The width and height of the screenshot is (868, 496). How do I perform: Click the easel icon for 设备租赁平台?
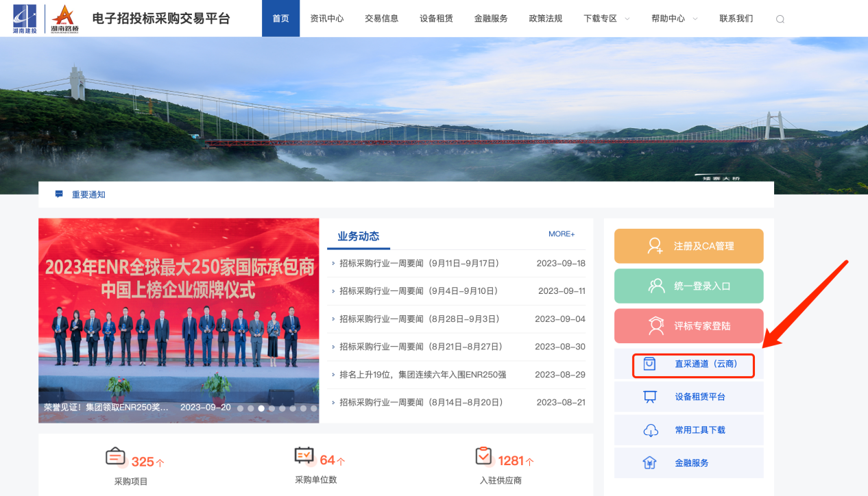pyautogui.click(x=650, y=397)
